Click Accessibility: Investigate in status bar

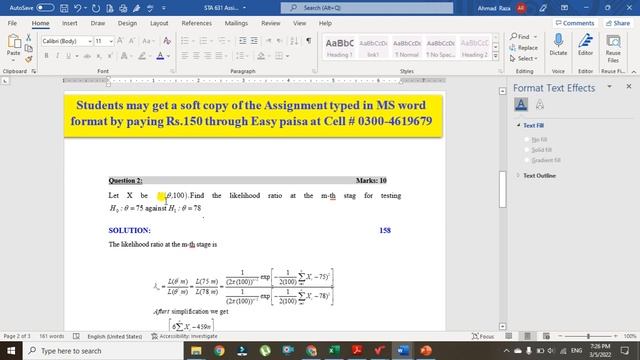coord(184,336)
